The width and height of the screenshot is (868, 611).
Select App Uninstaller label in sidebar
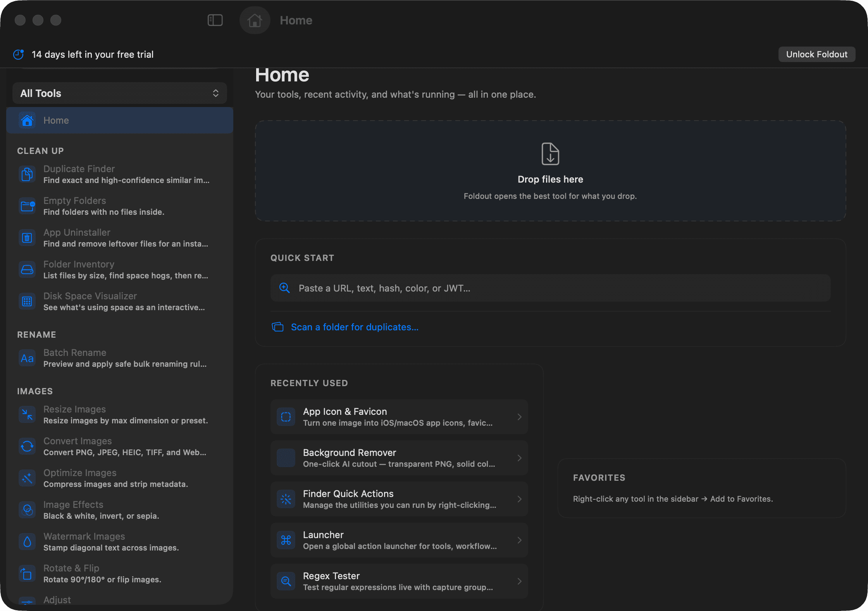[77, 232]
